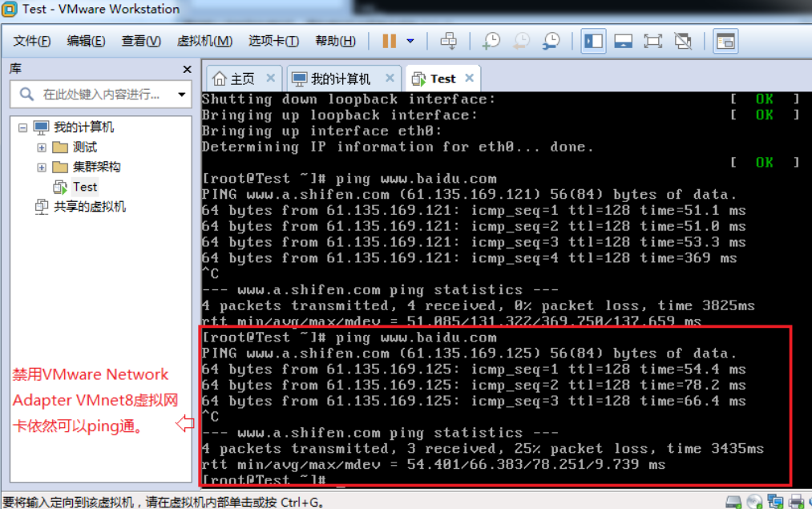Select the 测试 folder in the library
The image size is (812, 509).
pyautogui.click(x=85, y=147)
